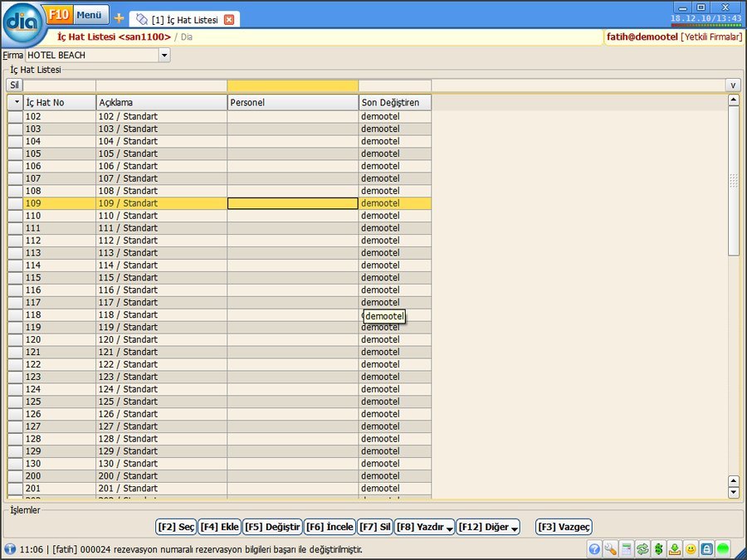Open the F10 Menü button
Screen dimensions: 747x560
point(76,15)
